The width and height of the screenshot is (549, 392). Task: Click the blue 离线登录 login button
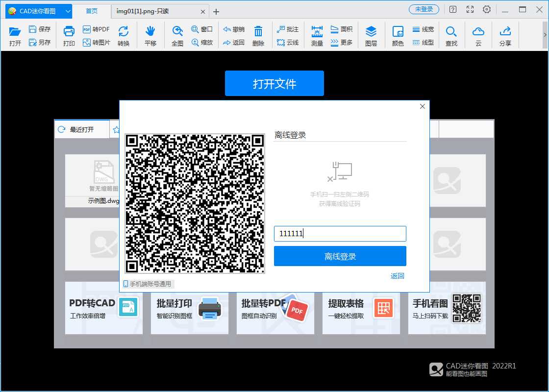click(x=340, y=256)
